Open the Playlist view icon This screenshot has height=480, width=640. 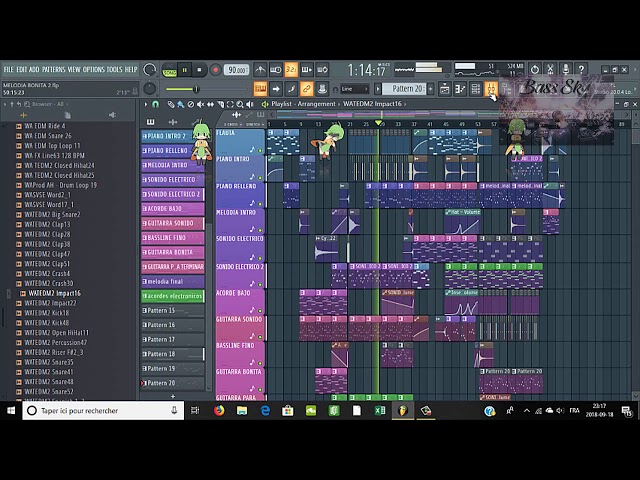(444, 89)
